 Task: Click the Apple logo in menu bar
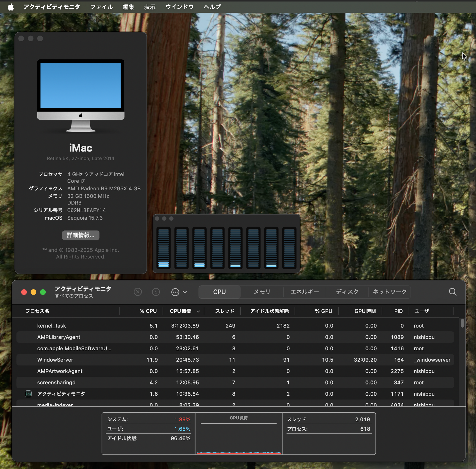coord(11,7)
